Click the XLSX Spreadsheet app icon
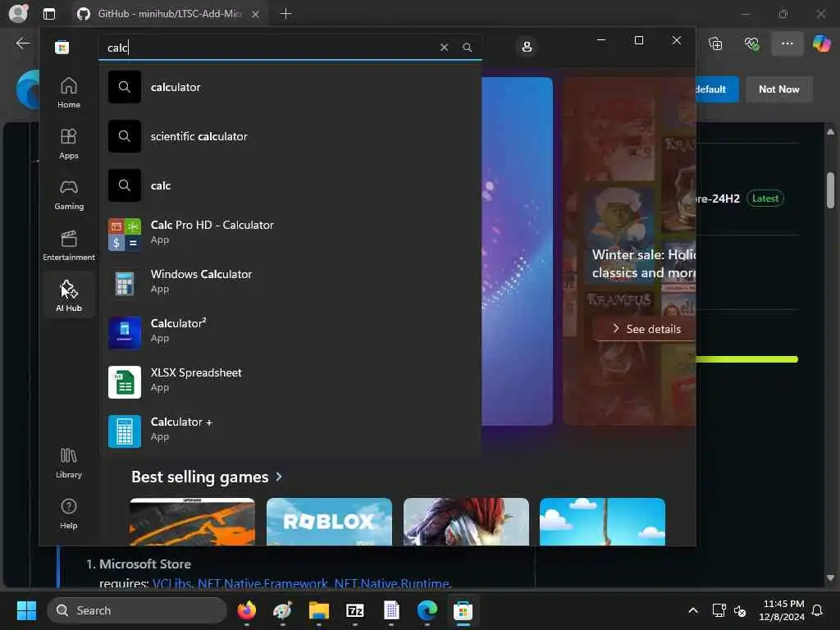Viewport: 840px width, 630px height. coord(125,382)
